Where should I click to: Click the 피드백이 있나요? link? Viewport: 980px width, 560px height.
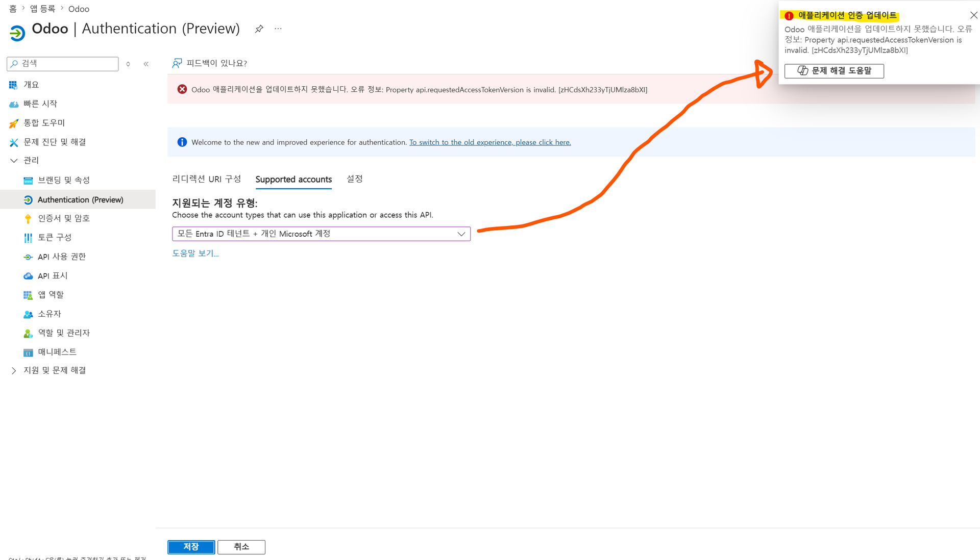click(x=216, y=63)
